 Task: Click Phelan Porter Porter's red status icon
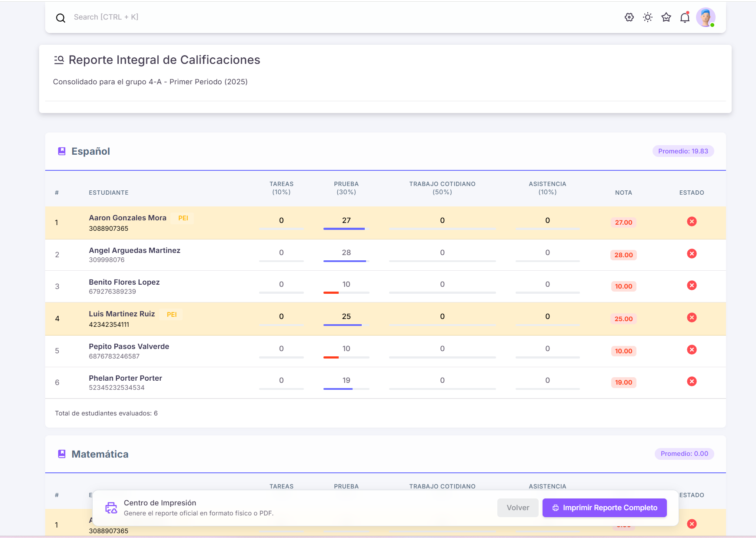692,382
